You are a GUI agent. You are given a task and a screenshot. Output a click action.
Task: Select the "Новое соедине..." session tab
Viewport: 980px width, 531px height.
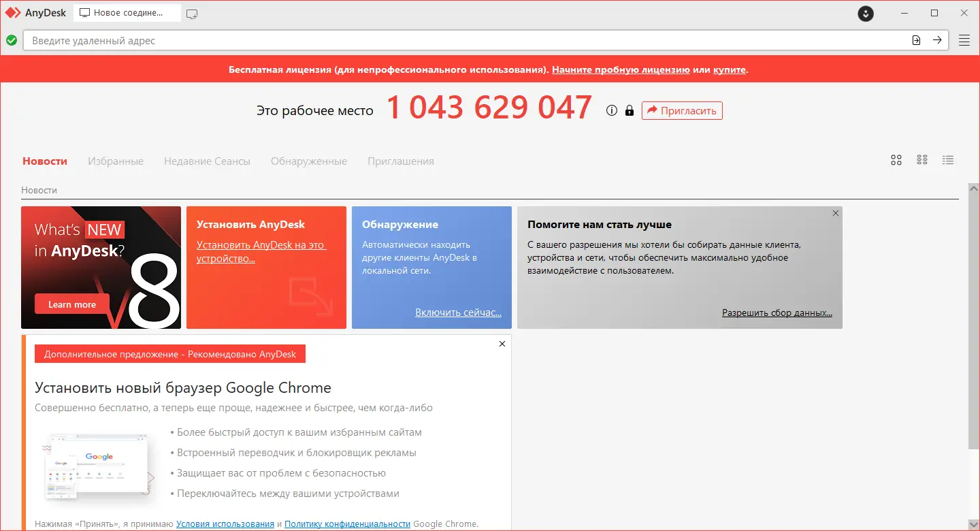click(x=127, y=13)
